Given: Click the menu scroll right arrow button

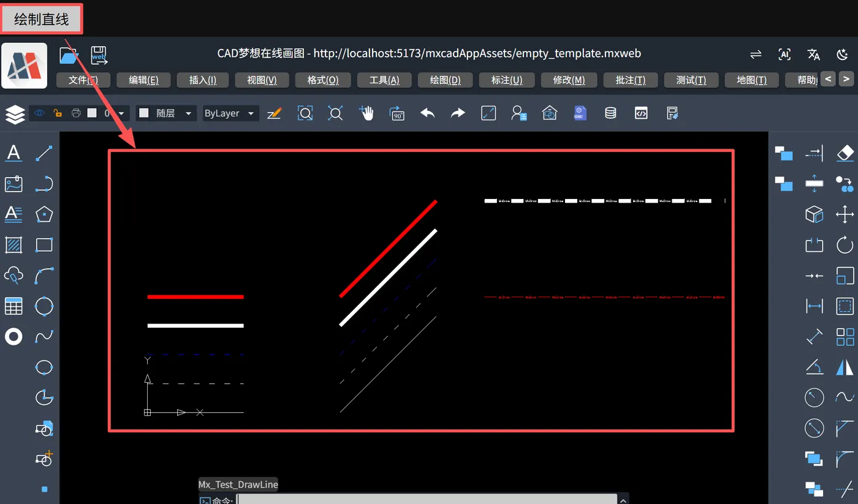Looking at the screenshot, I should click(x=846, y=78).
